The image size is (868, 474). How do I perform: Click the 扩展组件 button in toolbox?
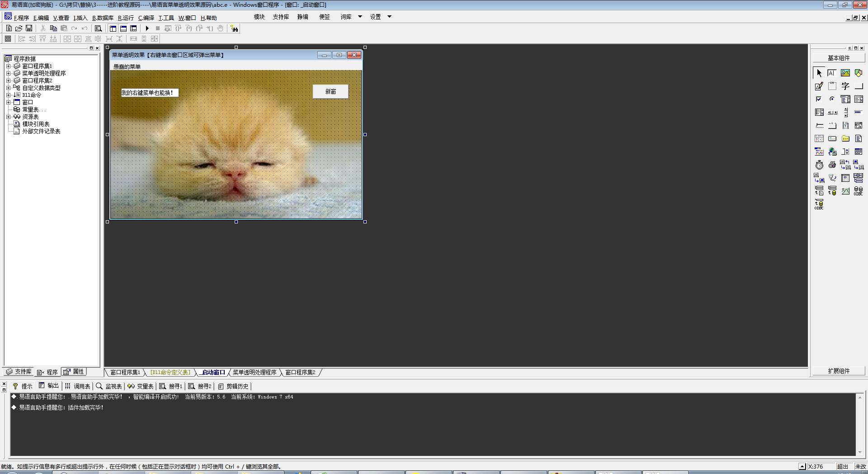pos(839,371)
